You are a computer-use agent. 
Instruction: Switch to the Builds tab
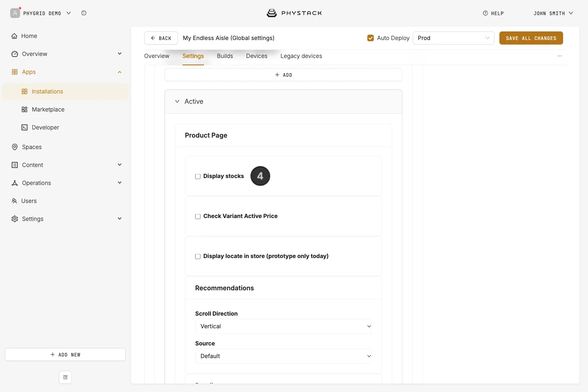225,56
